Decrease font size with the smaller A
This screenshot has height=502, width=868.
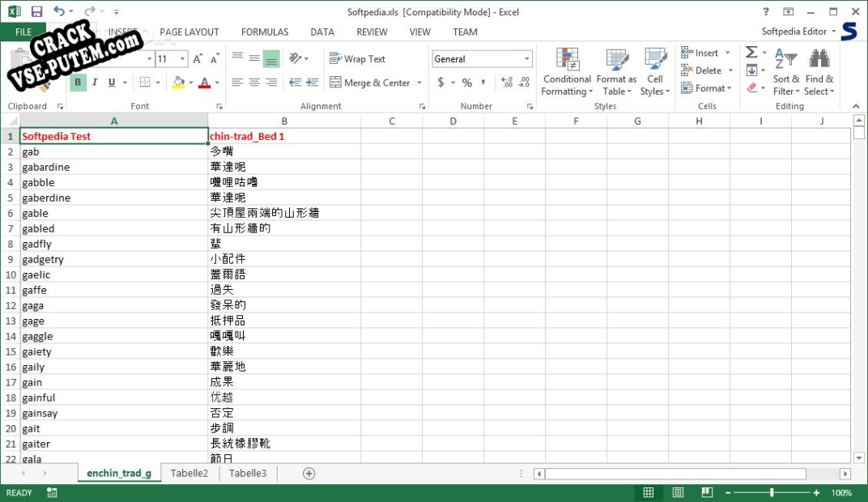coord(215,58)
